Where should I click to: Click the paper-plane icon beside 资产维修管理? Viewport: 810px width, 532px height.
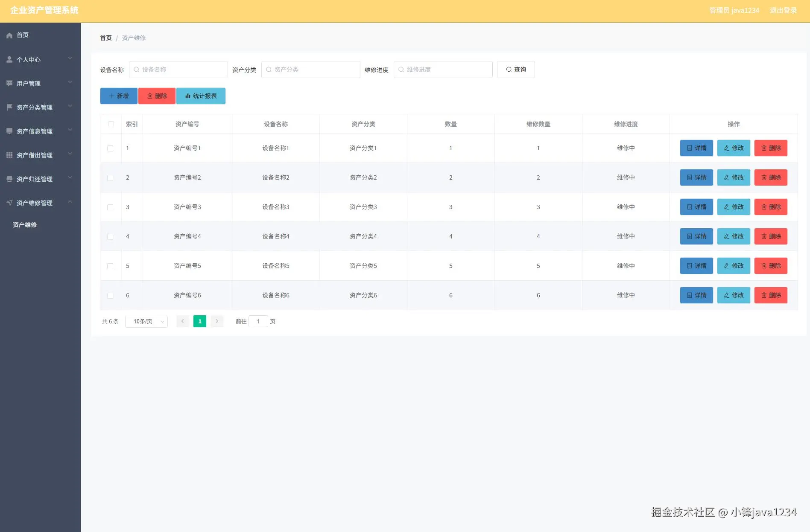click(x=9, y=203)
